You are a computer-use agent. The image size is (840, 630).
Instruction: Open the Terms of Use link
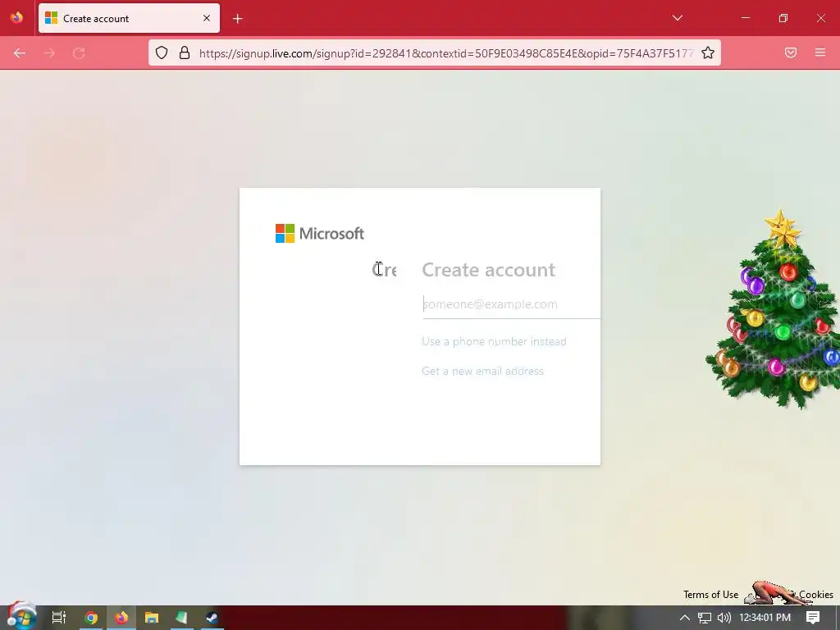[x=711, y=595]
